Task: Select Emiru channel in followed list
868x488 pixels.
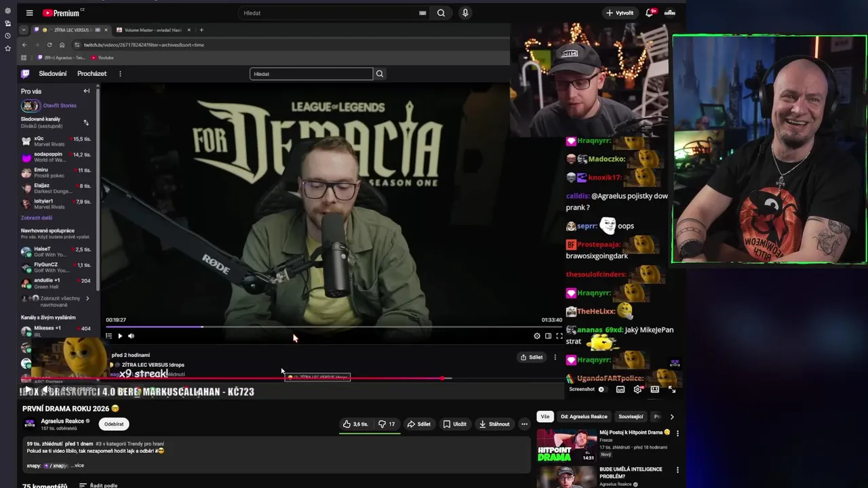Action: 56,172
